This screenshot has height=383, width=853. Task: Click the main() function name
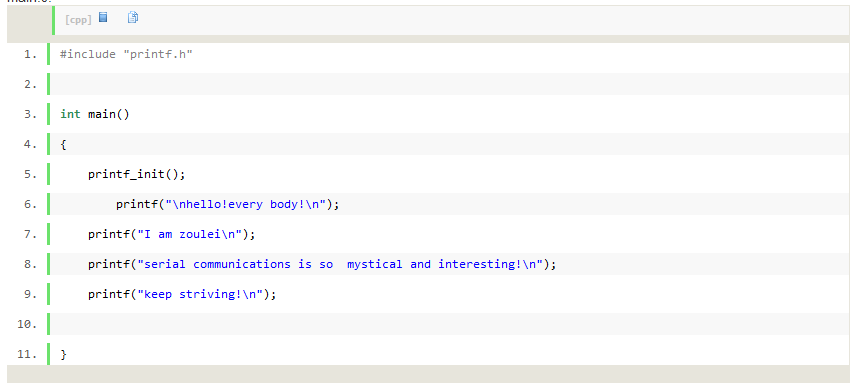point(109,114)
